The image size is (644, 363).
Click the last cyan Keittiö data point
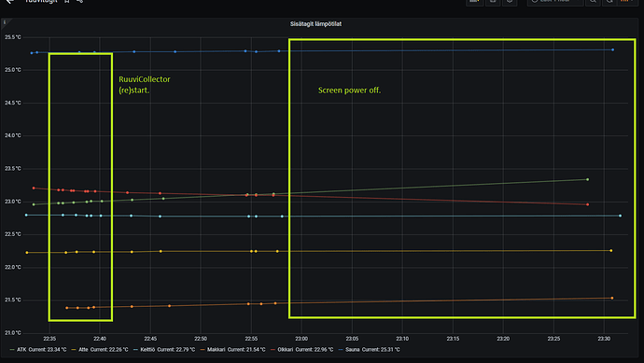tap(620, 216)
